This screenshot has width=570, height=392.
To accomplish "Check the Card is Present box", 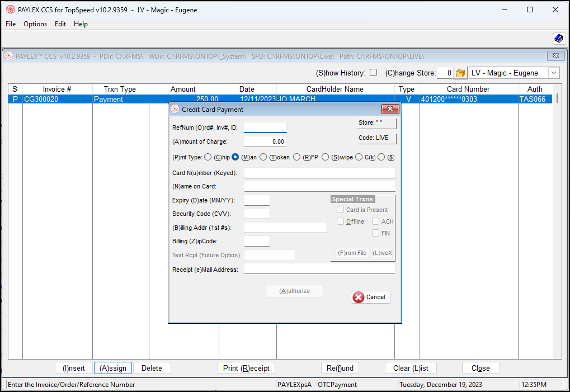I will [340, 210].
